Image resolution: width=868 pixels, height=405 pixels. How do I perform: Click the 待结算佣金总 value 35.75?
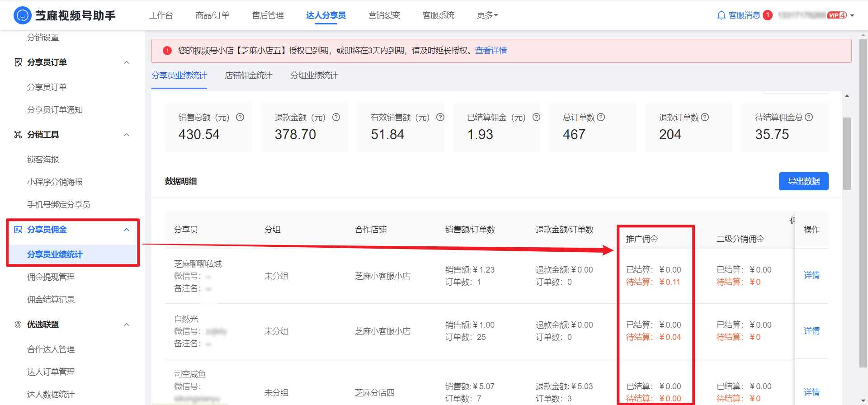[772, 135]
